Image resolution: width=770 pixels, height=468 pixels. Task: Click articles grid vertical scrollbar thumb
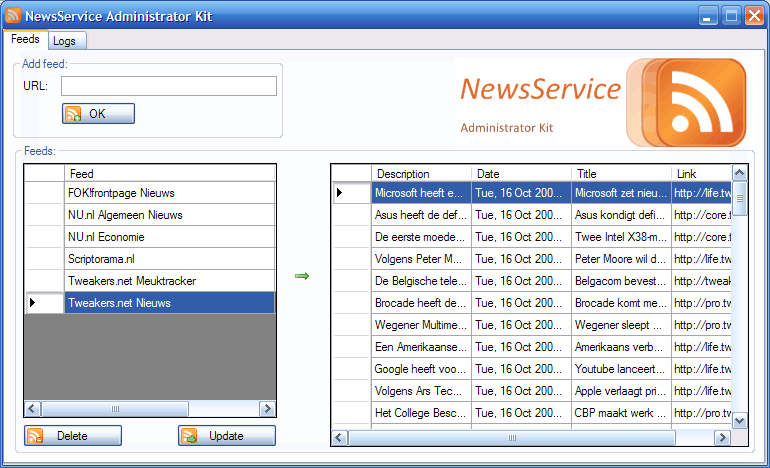740,198
